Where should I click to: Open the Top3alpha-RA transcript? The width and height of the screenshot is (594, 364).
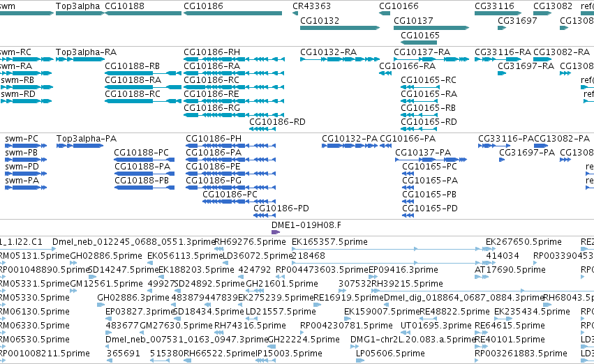point(80,59)
